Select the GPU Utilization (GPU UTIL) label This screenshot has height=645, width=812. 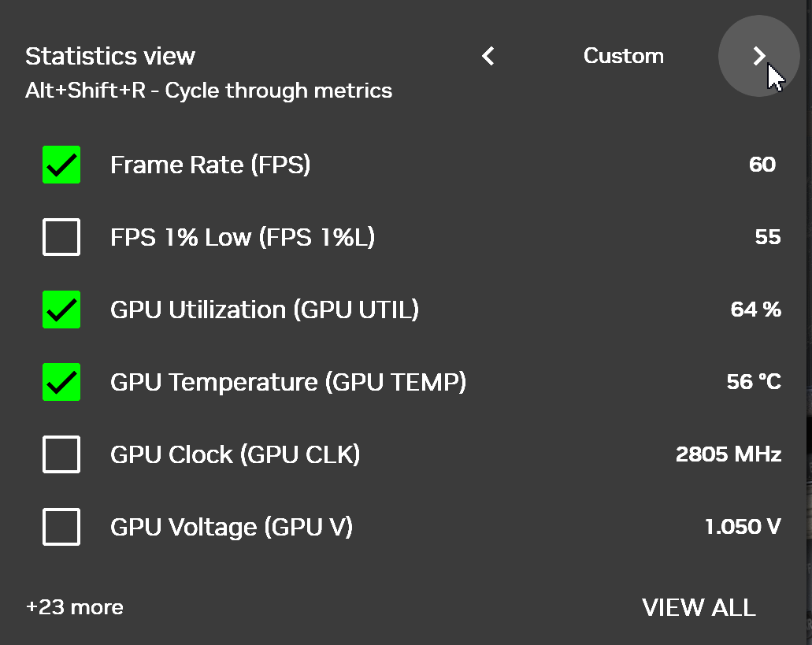click(265, 310)
